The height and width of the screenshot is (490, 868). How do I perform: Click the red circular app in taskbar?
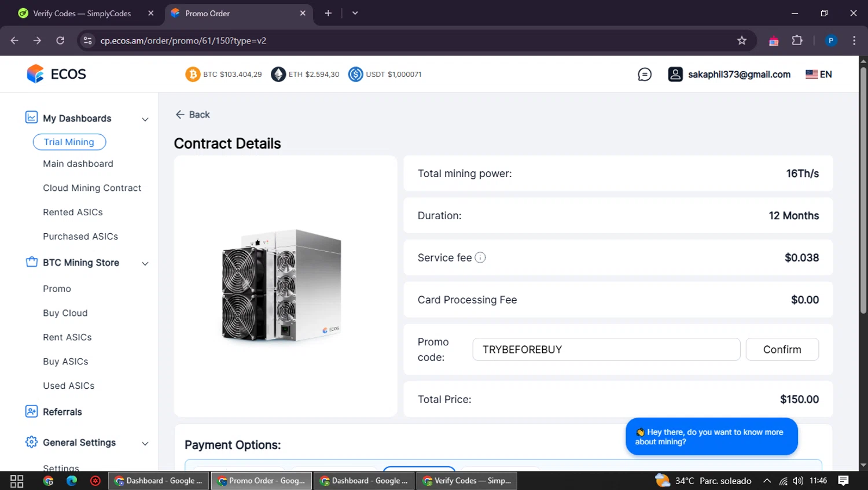pyautogui.click(x=95, y=481)
